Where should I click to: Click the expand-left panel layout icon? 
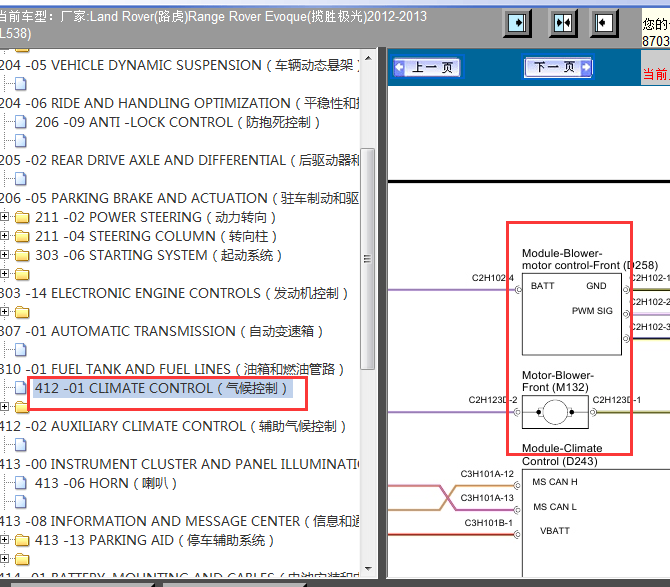[x=604, y=23]
